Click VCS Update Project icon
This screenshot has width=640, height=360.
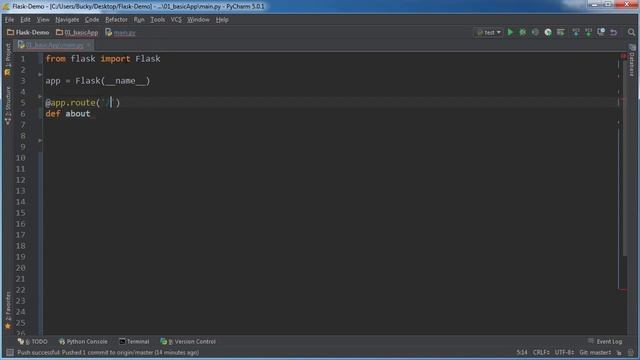[x=576, y=32]
